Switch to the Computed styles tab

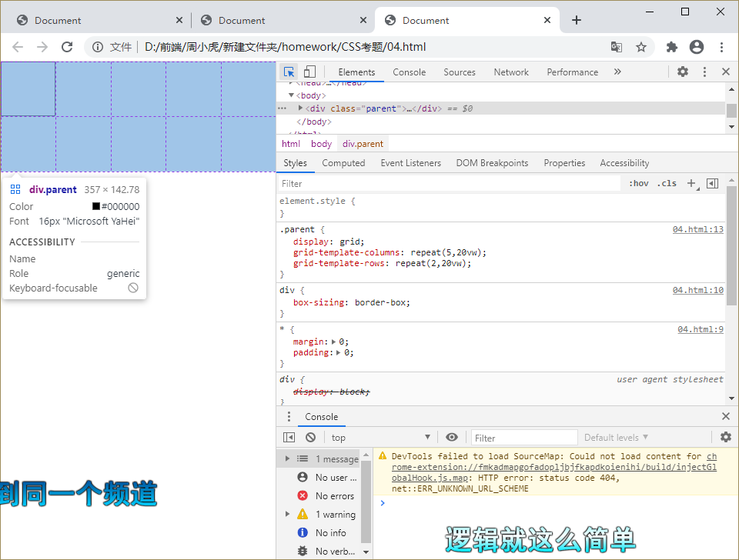pyautogui.click(x=343, y=163)
